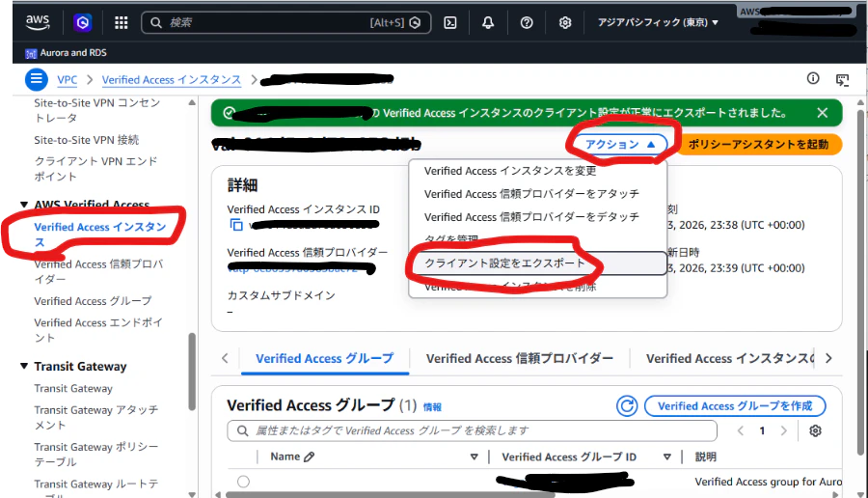Open notifications bell
This screenshot has width=868, height=498.
point(488,23)
